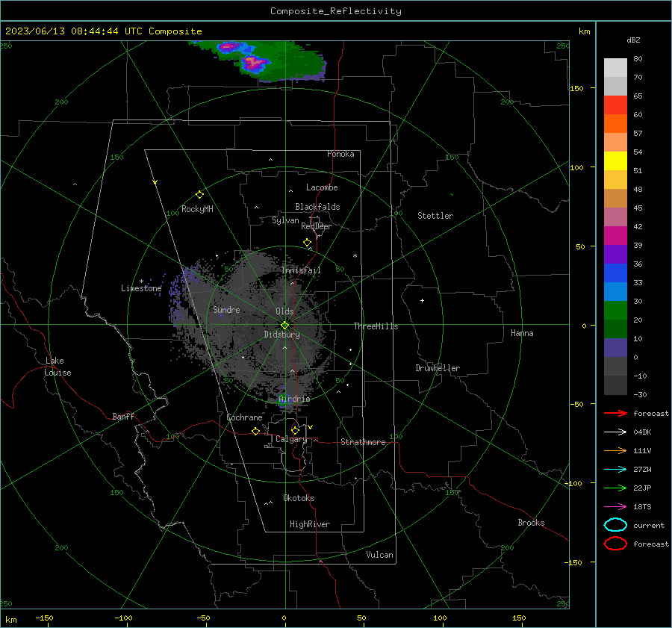Viewport: 672px width, 628px height.
Task: Click the yellow diamond marker below Cochrane
Action: pos(255,431)
